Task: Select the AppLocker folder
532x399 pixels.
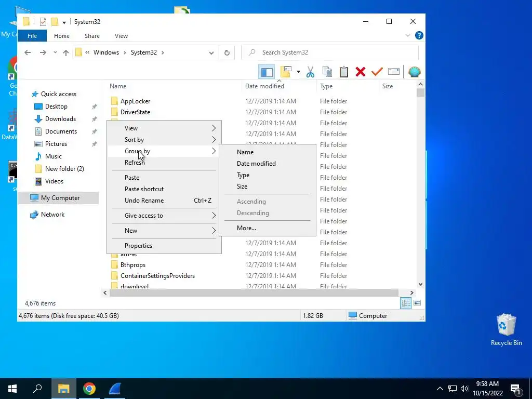Action: [x=135, y=101]
